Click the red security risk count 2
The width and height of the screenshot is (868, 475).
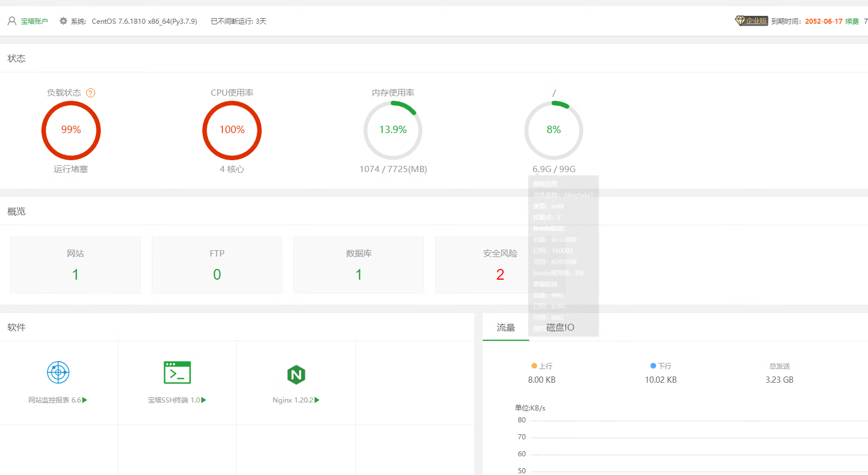point(500,275)
